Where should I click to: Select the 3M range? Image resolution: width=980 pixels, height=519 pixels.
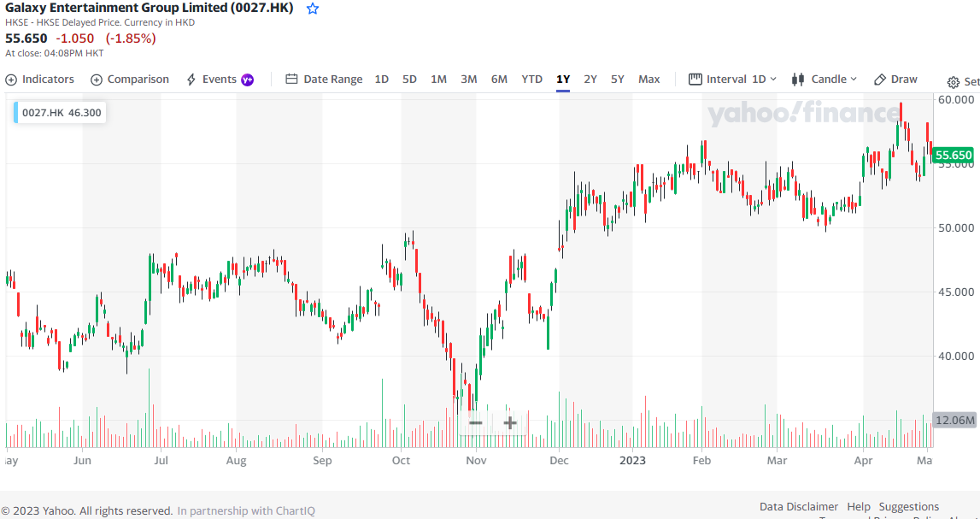coord(469,80)
